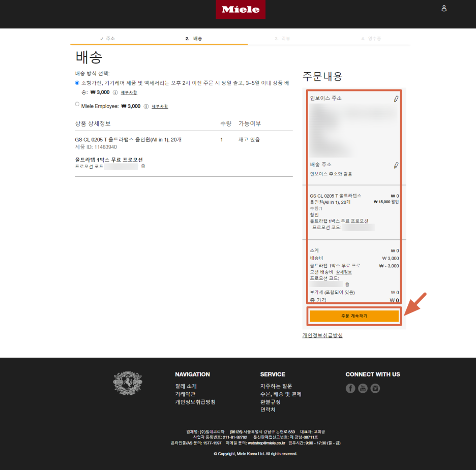The height and width of the screenshot is (470, 476).
Task: Edit the delivery address with pencil icon
Action: coord(396,165)
